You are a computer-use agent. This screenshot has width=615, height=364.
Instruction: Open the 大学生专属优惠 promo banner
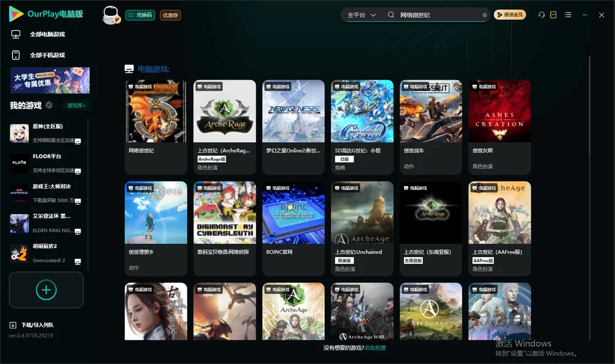click(x=50, y=81)
